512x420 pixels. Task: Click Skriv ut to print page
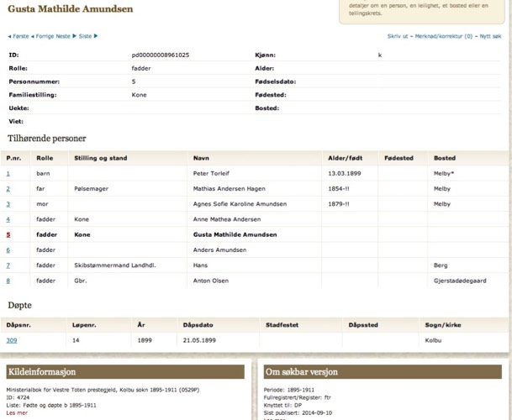398,36
